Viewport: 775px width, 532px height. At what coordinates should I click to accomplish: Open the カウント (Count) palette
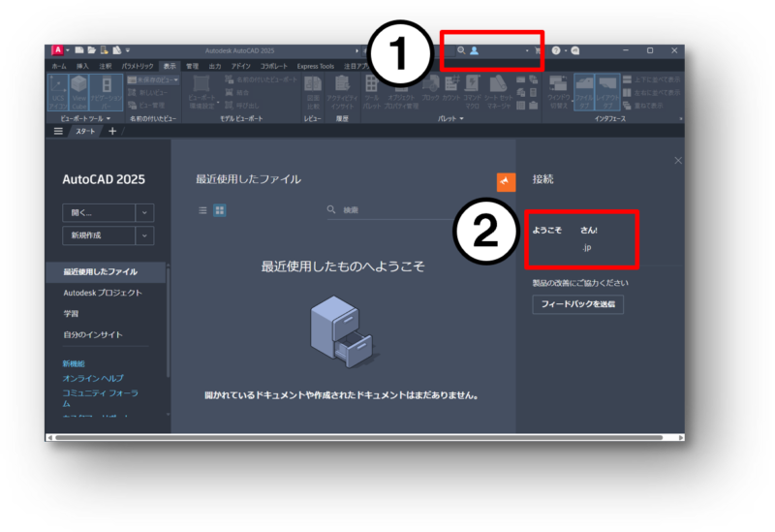tap(450, 89)
